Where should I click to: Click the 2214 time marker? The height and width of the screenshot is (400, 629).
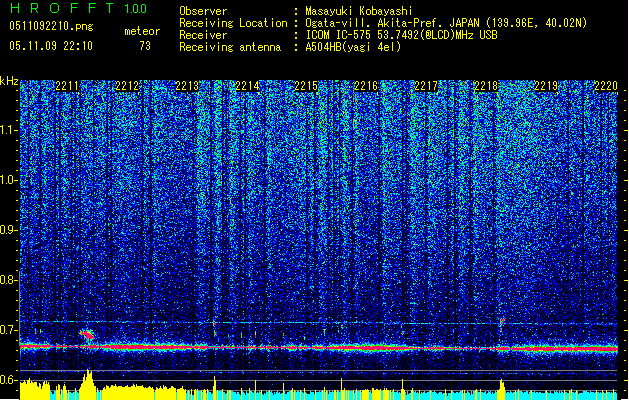[247, 86]
